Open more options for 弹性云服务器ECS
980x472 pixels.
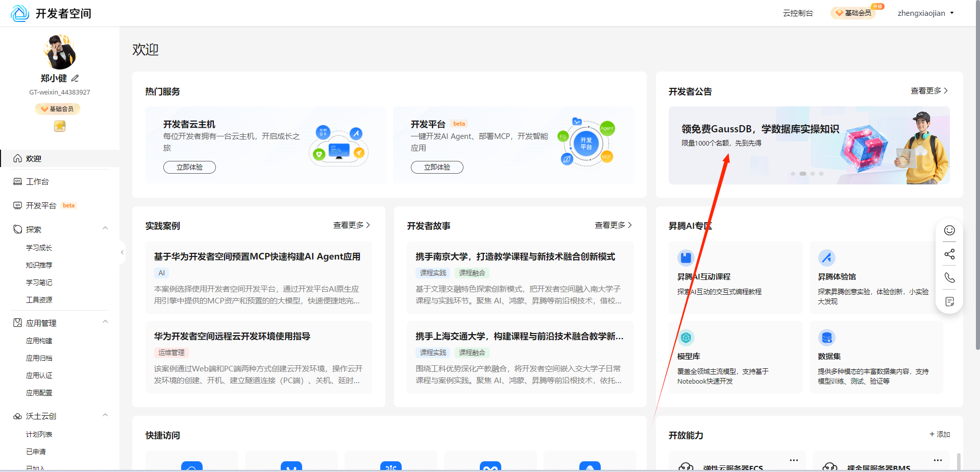[x=794, y=460]
